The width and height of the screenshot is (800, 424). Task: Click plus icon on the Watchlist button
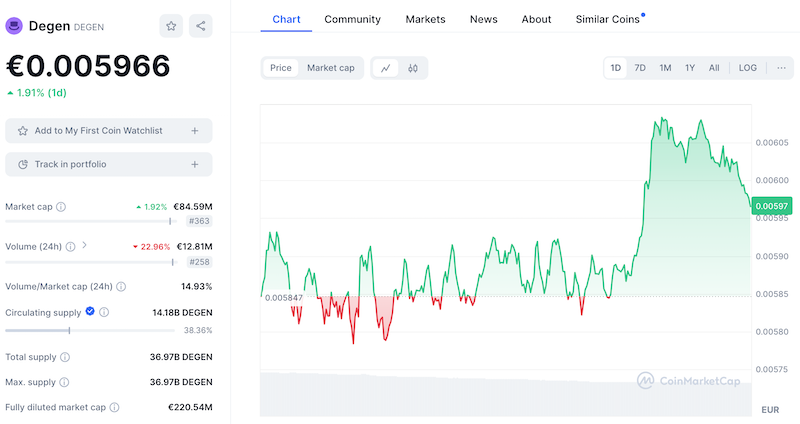click(195, 131)
